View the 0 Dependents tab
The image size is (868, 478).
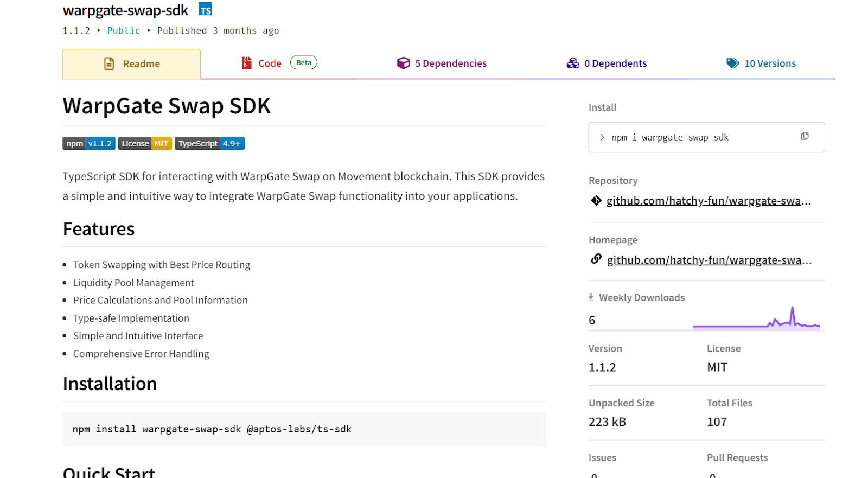pyautogui.click(x=607, y=63)
